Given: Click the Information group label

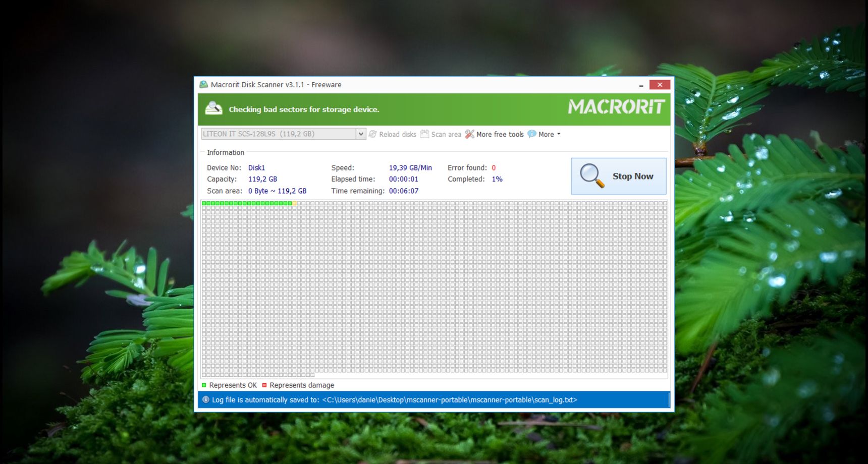Looking at the screenshot, I should click(x=226, y=152).
